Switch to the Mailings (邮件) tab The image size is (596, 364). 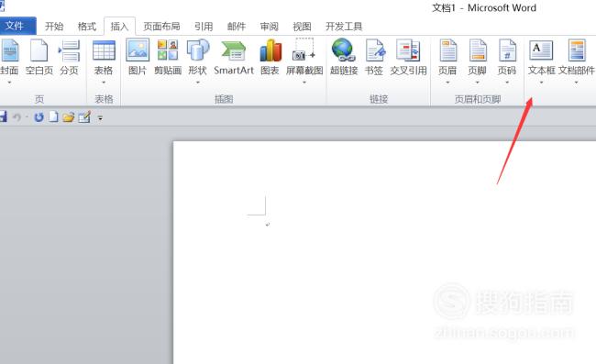236,27
